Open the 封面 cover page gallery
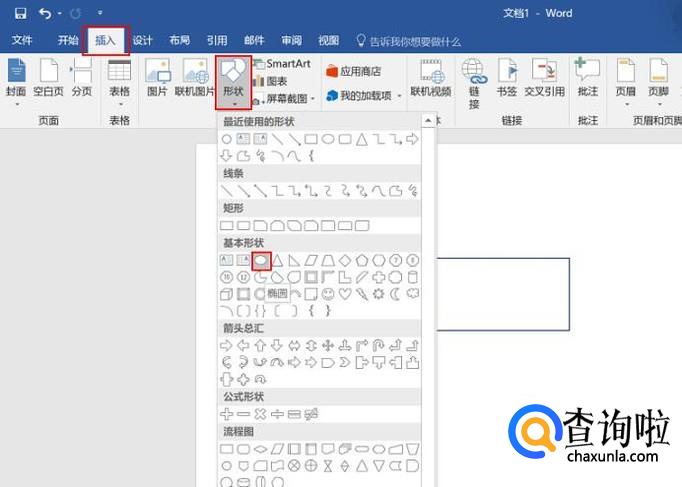 click(16, 82)
